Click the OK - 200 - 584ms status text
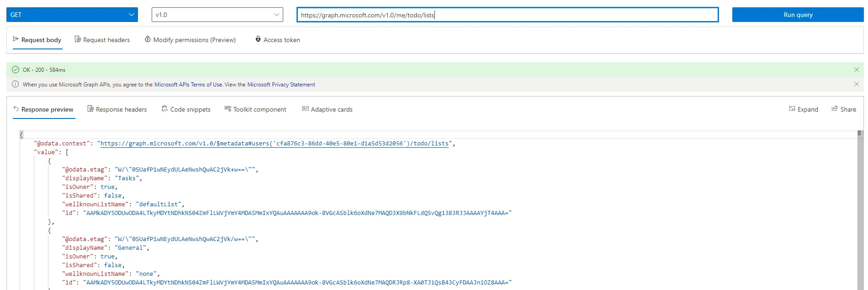Image resolution: width=868 pixels, height=290 pixels. (x=44, y=70)
